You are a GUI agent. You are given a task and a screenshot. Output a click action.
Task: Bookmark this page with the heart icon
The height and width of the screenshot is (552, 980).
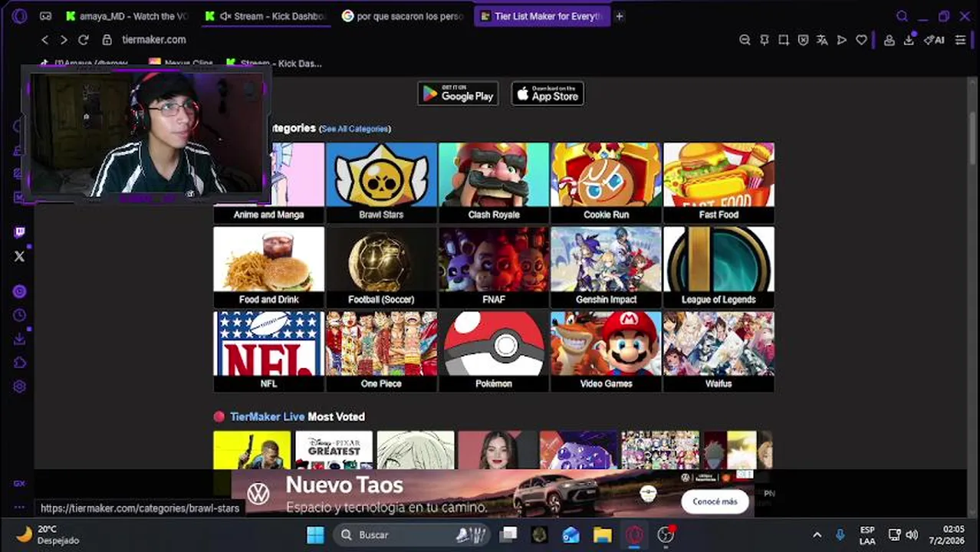coord(861,40)
